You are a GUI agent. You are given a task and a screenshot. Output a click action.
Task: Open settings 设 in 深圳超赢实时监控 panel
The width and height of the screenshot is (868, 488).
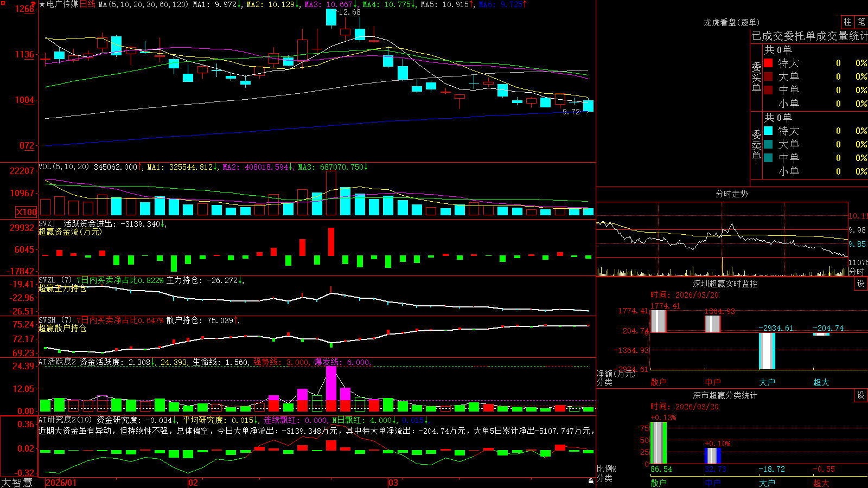coord(861,284)
